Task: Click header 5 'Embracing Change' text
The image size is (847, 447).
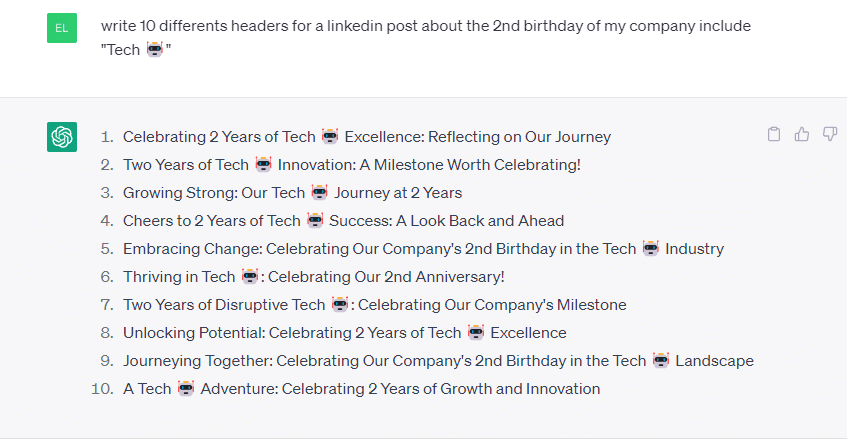Action: click(424, 249)
